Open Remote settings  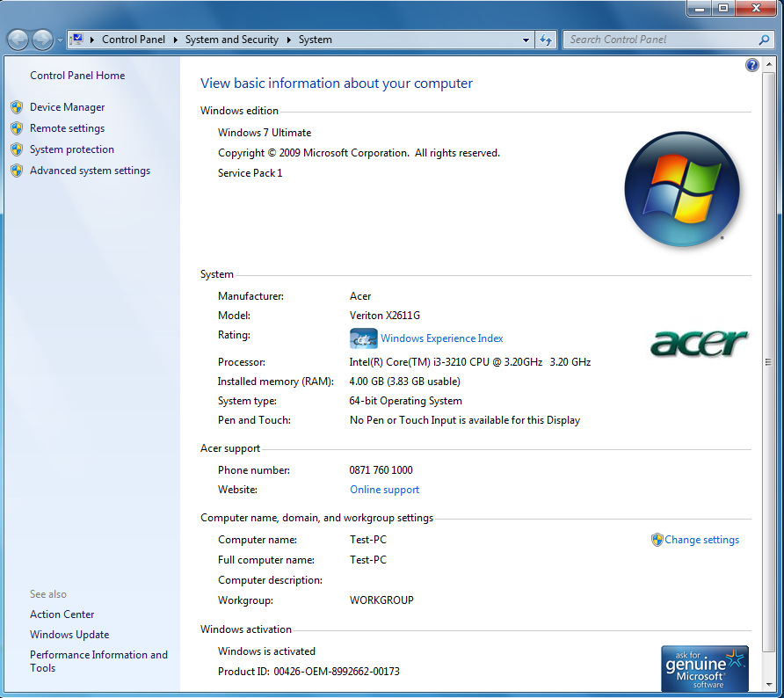[x=67, y=128]
